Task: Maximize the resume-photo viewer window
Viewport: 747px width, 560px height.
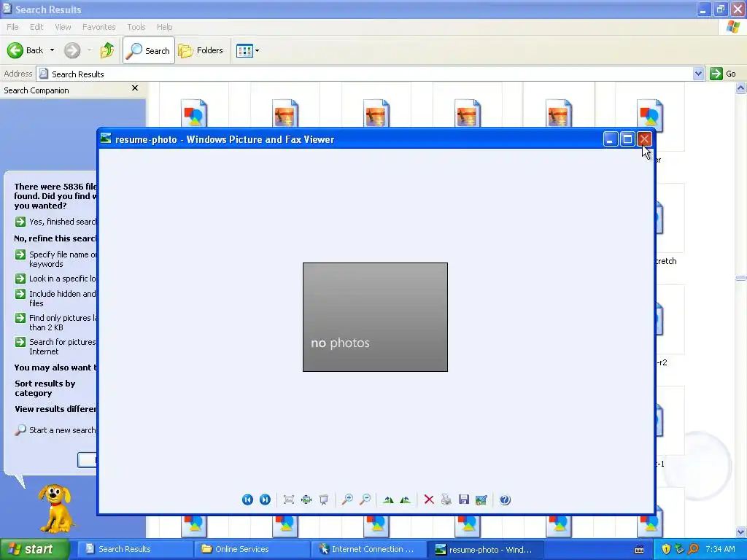Action: click(x=627, y=139)
